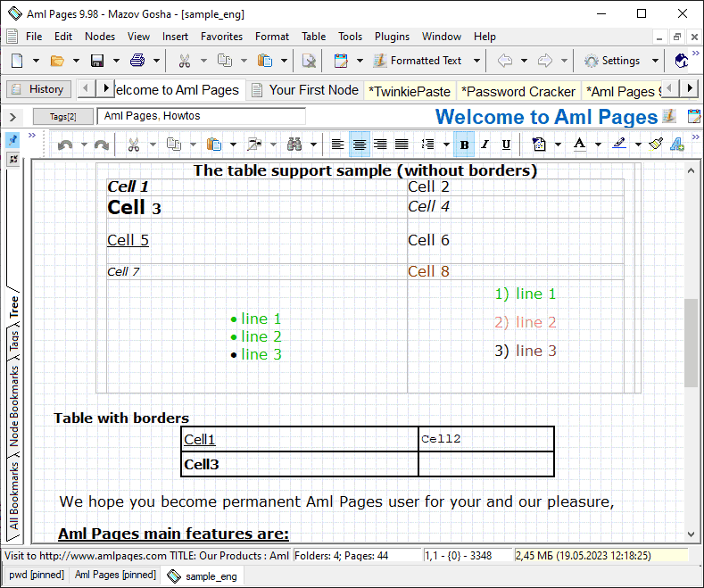
Task: Toggle Bold formatting
Action: pyautogui.click(x=464, y=145)
